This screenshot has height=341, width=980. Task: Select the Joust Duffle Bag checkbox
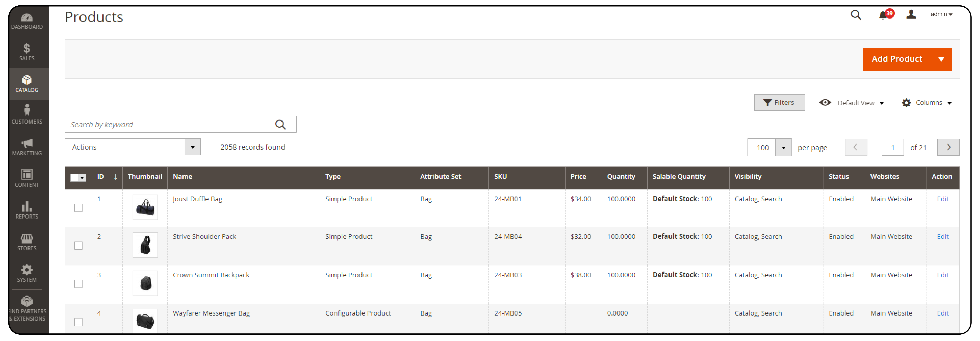click(x=78, y=208)
